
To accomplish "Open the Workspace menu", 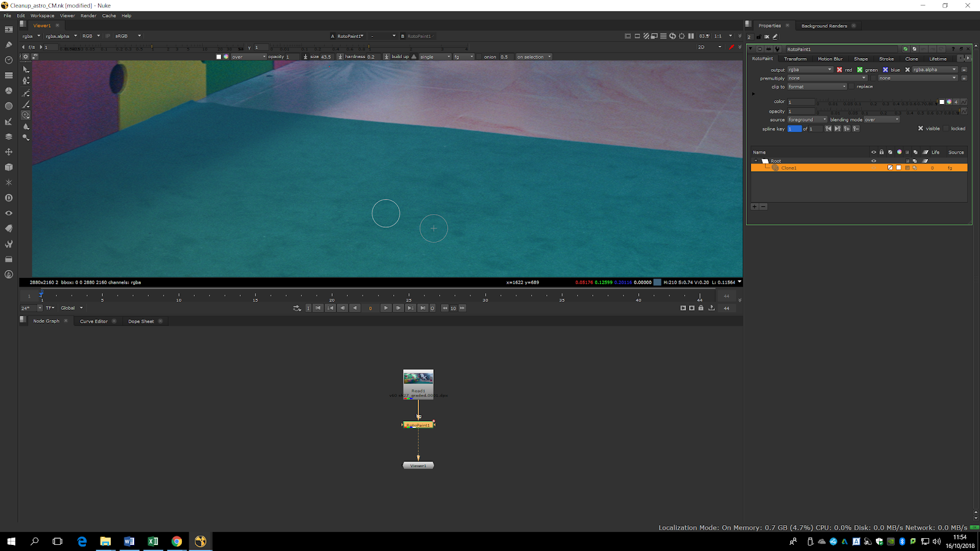I will (42, 16).
